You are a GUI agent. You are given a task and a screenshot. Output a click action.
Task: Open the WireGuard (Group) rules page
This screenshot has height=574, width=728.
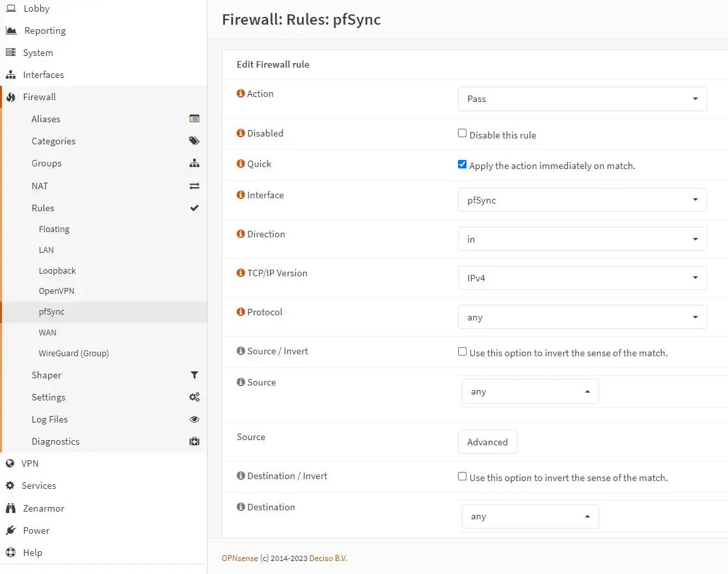tap(74, 353)
